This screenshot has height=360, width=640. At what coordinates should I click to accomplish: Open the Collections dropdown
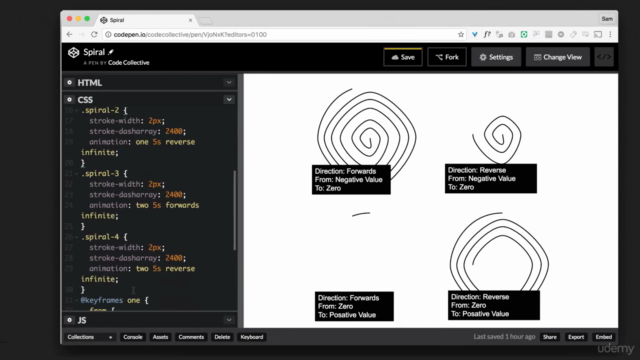tap(90, 337)
